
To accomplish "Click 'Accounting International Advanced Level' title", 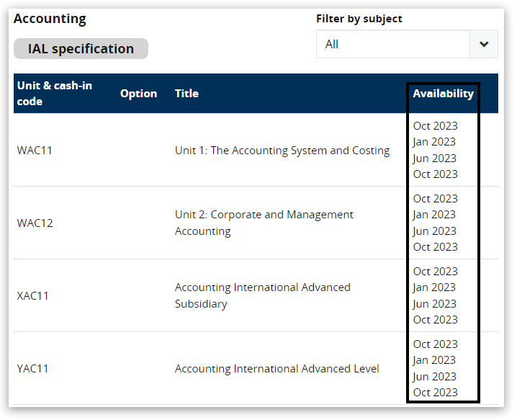I will 277,369.
